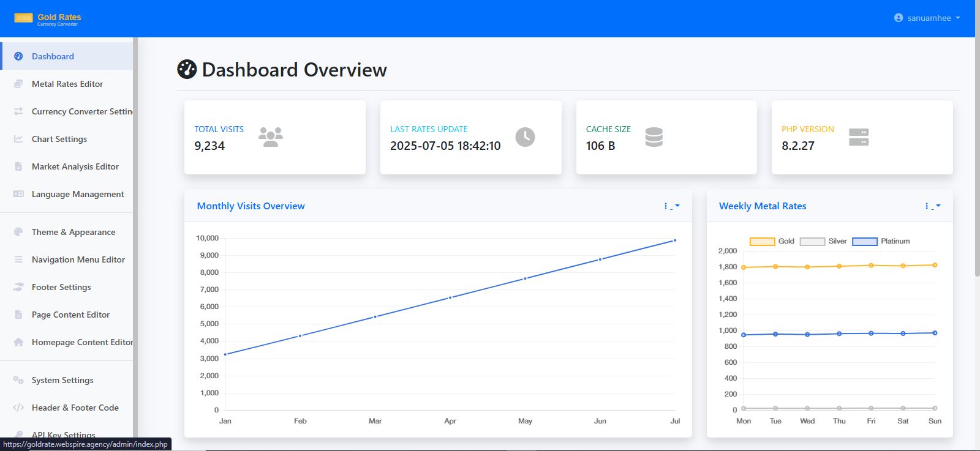Image resolution: width=980 pixels, height=451 pixels.
Task: Click the Cache Size database icon
Action: point(654,137)
